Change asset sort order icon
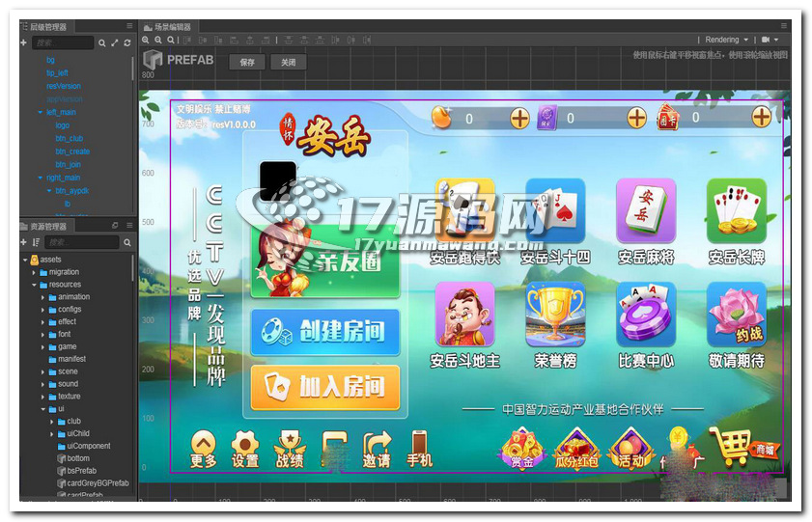 coord(36,242)
